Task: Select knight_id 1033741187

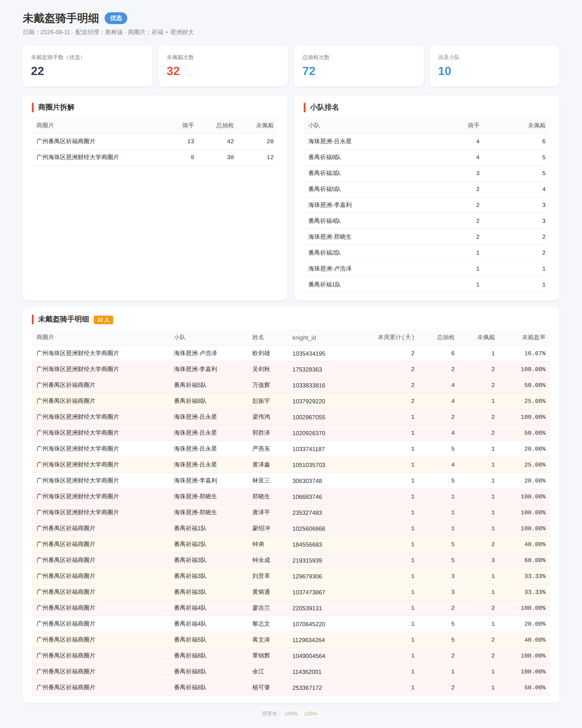Action: coord(309,449)
